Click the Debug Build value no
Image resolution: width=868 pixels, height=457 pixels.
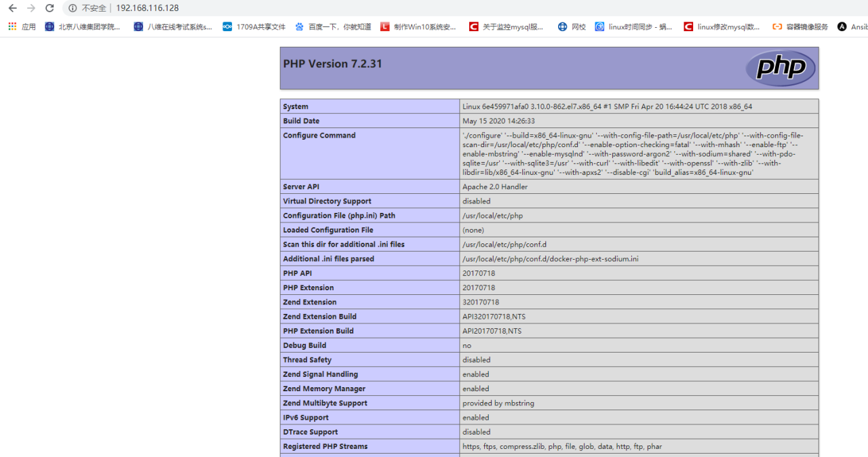click(x=467, y=345)
